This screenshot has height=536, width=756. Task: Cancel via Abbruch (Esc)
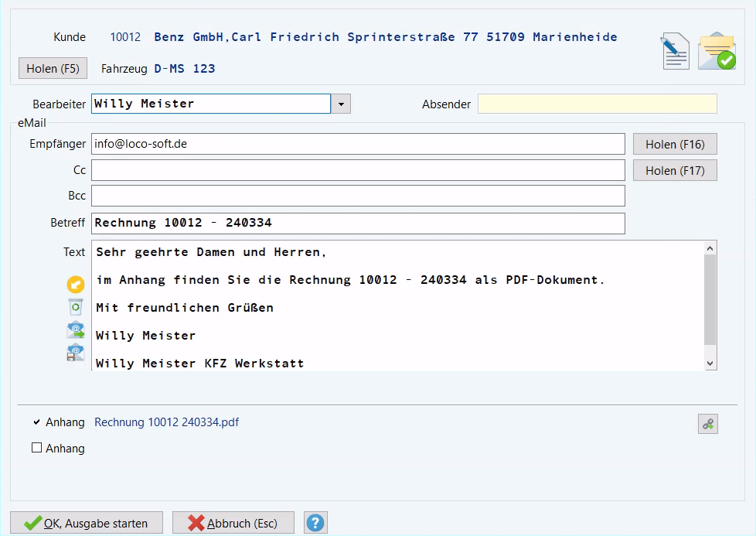[233, 522]
